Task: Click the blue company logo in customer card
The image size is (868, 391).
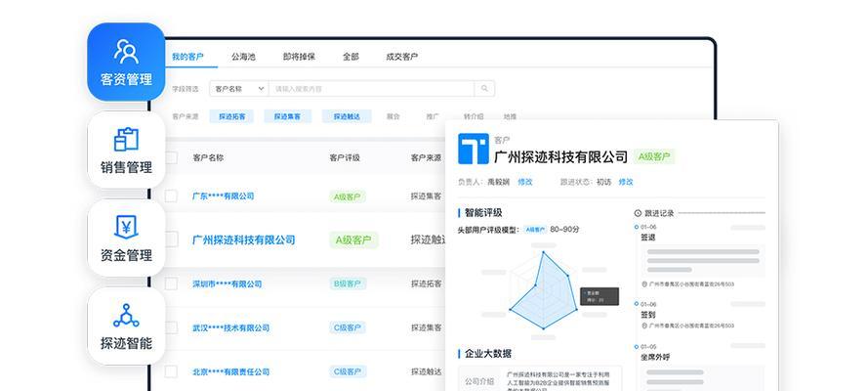Action: click(x=474, y=149)
